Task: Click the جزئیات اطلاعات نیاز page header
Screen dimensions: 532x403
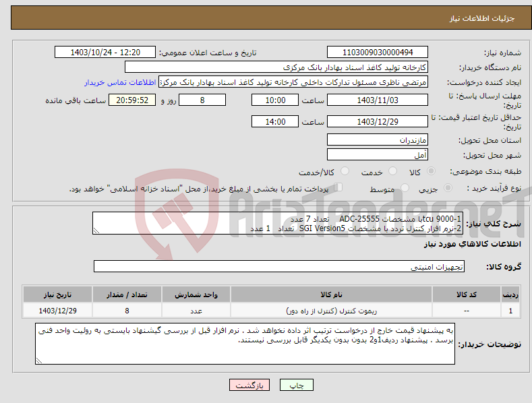Action: (x=482, y=18)
